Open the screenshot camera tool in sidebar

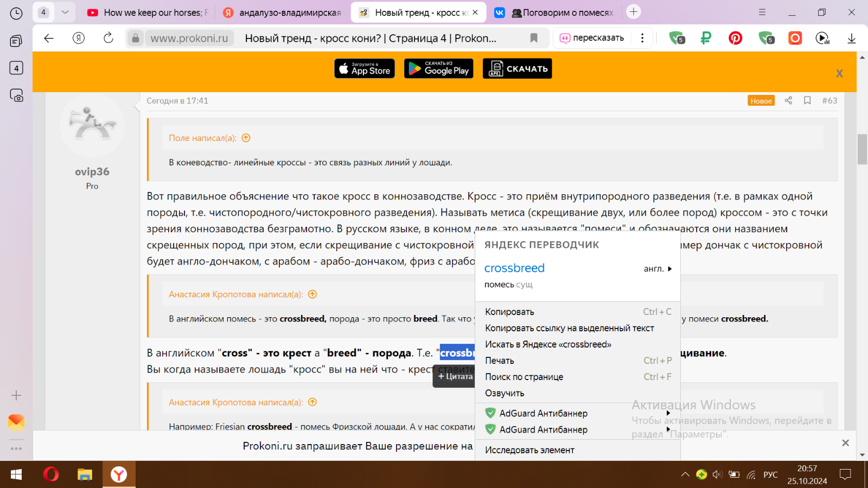tap(16, 97)
